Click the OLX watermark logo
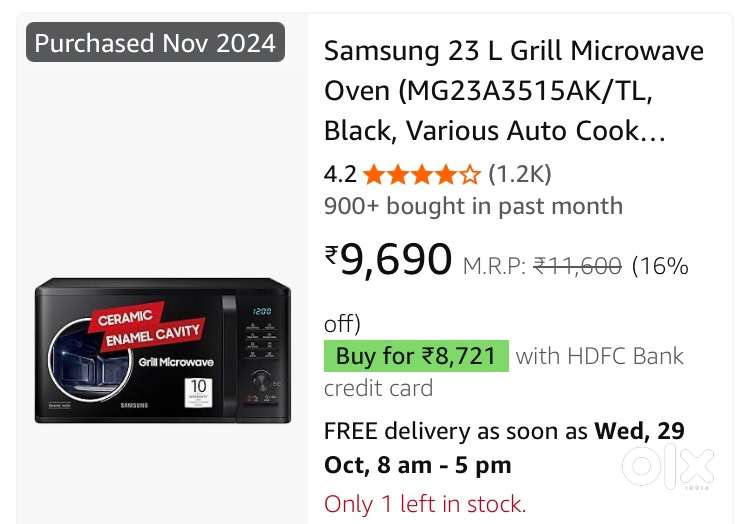This screenshot has height=524, width=750. click(668, 468)
